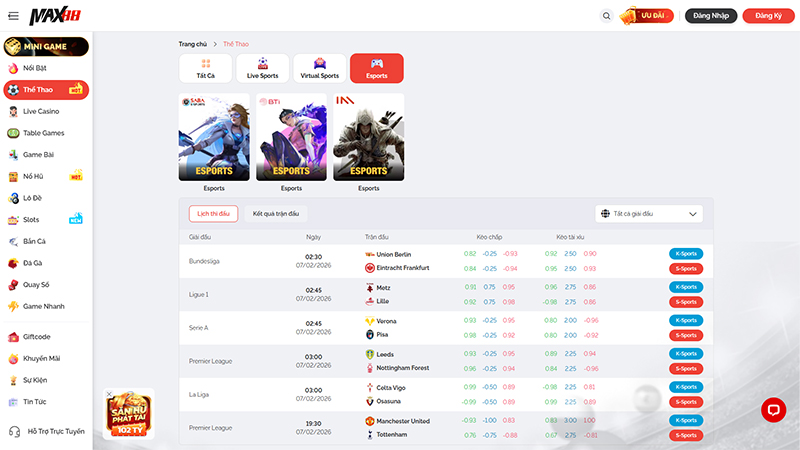Click S-Sports for Eintracht Frankfurt match
This screenshot has height=450, width=800.
point(686,269)
